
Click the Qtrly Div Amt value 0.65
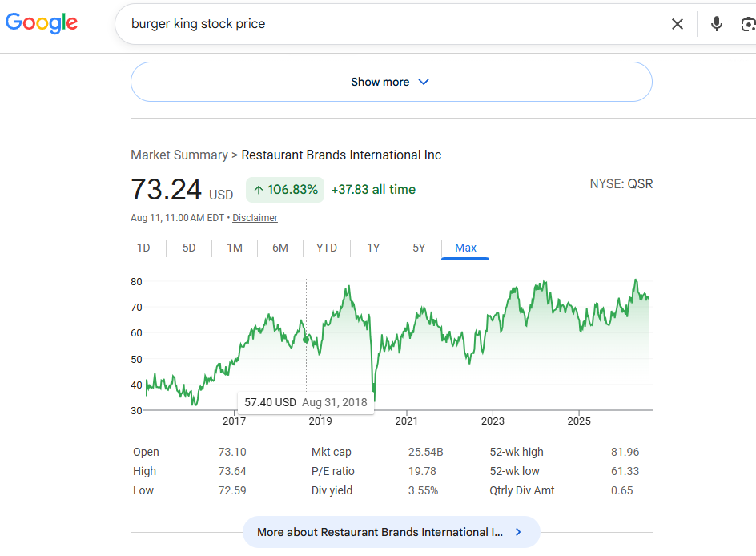click(x=622, y=490)
